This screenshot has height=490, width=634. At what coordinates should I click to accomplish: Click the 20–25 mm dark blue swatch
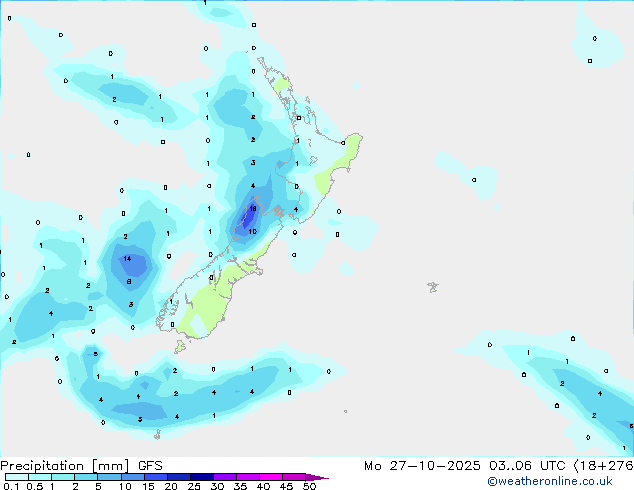(179, 477)
